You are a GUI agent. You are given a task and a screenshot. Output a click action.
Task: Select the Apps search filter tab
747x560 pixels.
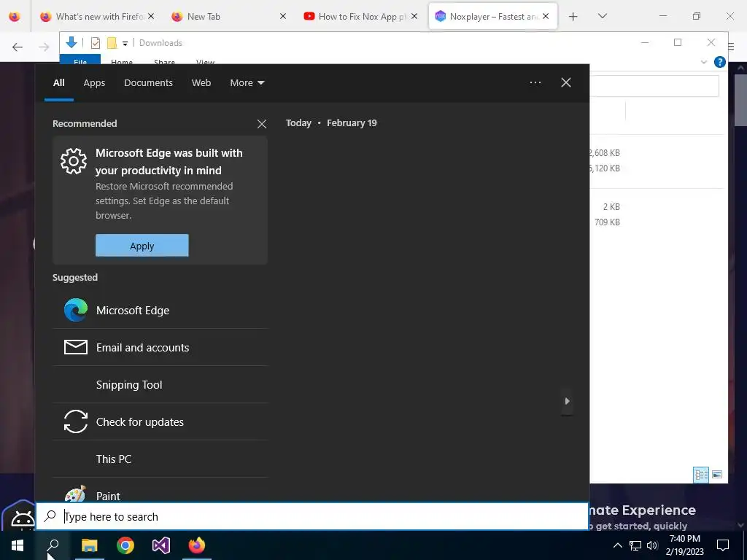[x=94, y=82]
